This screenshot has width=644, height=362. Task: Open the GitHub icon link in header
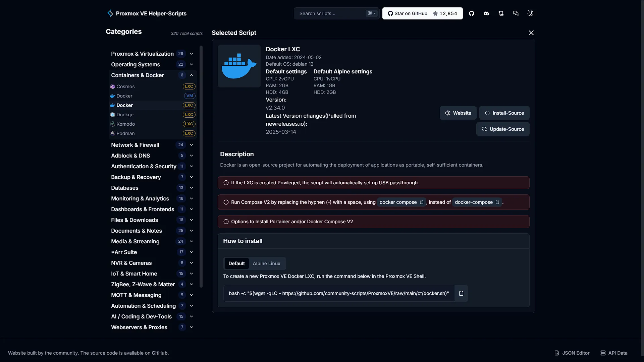point(472,13)
